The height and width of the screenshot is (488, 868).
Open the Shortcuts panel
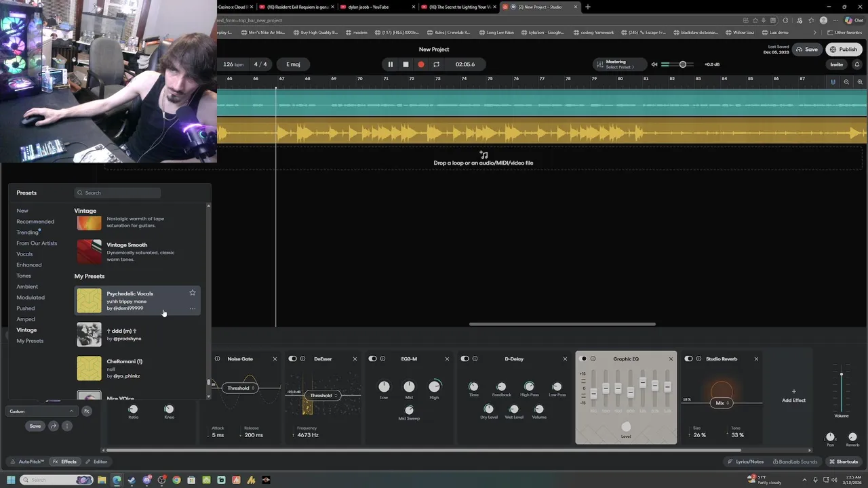click(x=844, y=462)
